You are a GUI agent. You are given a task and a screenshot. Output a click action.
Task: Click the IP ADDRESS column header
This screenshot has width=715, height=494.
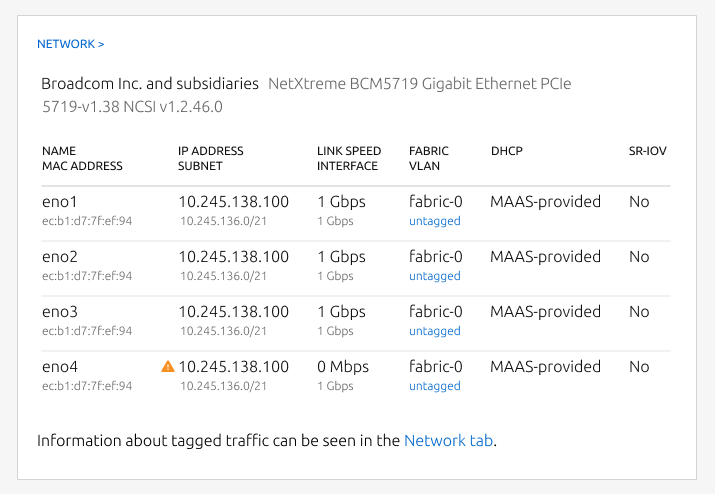click(210, 151)
